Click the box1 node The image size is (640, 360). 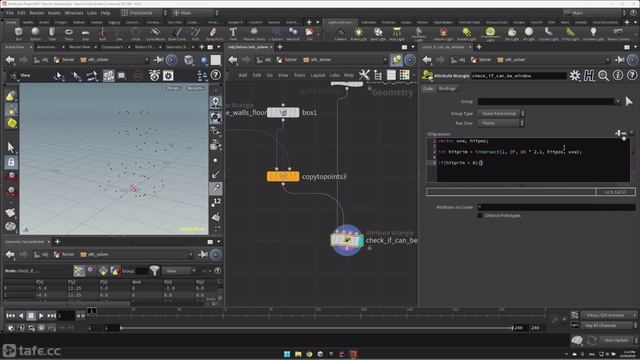pyautogui.click(x=283, y=112)
